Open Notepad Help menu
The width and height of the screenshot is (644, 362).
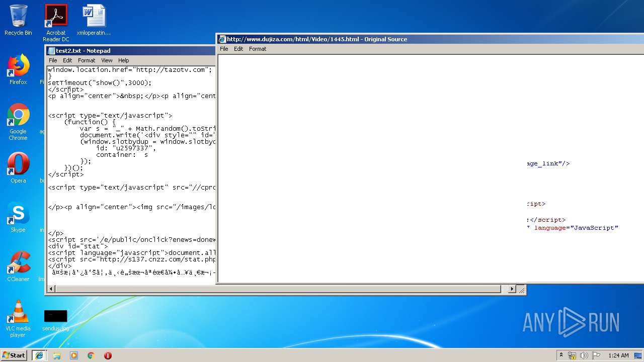[x=123, y=60]
